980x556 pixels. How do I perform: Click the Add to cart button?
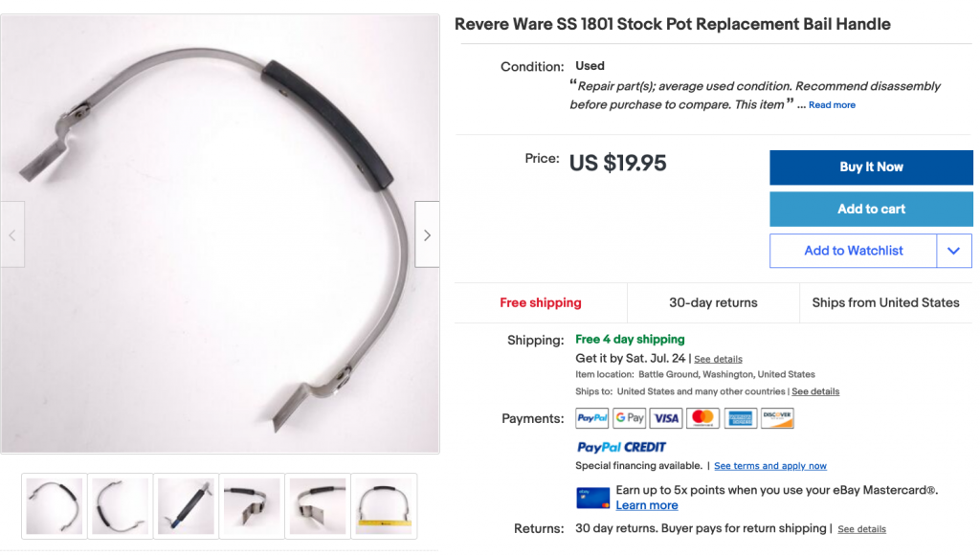pyautogui.click(x=871, y=209)
